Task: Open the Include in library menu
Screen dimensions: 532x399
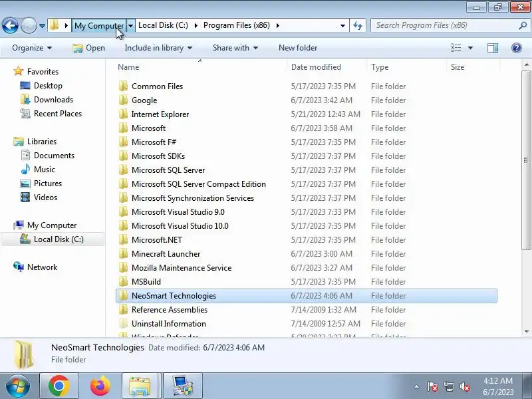Action: [158, 48]
